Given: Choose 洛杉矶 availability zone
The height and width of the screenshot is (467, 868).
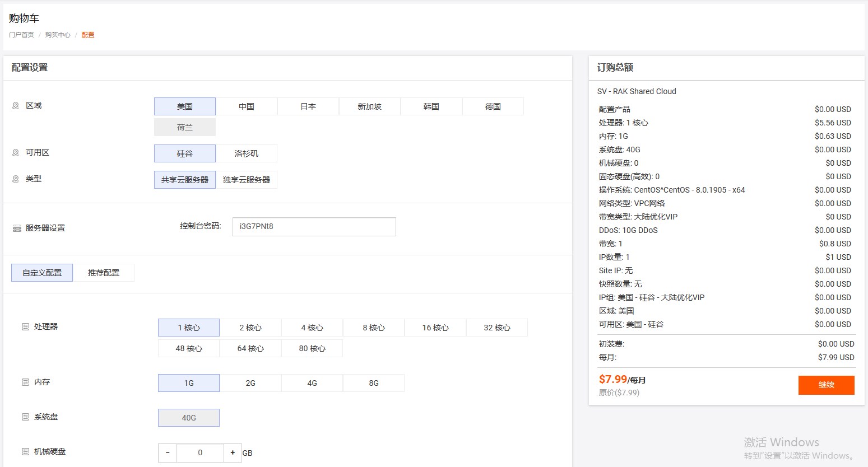Looking at the screenshot, I should tap(246, 153).
